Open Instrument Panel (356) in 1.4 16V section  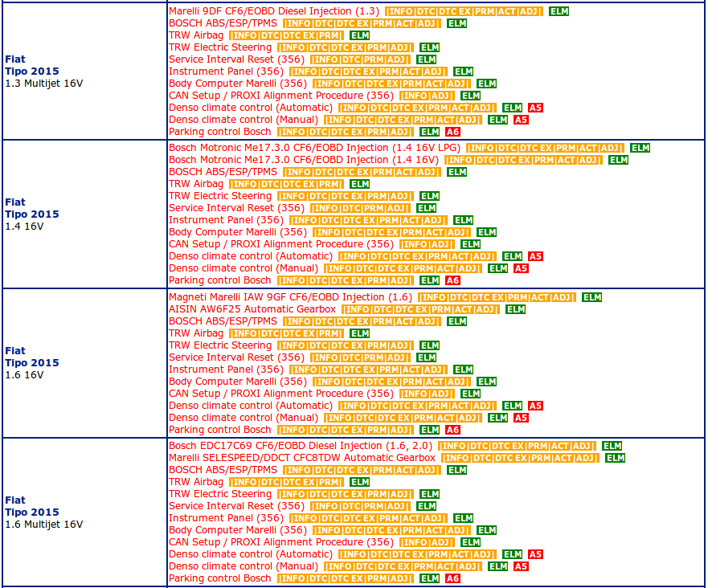click(x=226, y=220)
